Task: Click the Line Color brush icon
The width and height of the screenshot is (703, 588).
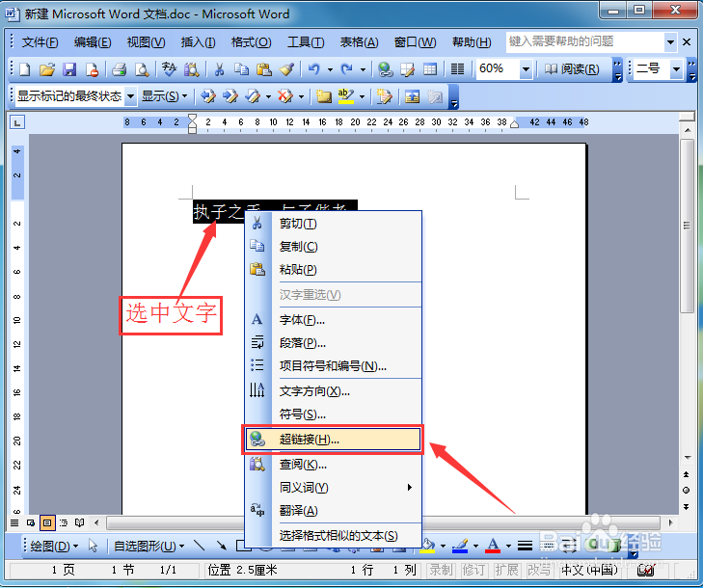Action: [460, 546]
